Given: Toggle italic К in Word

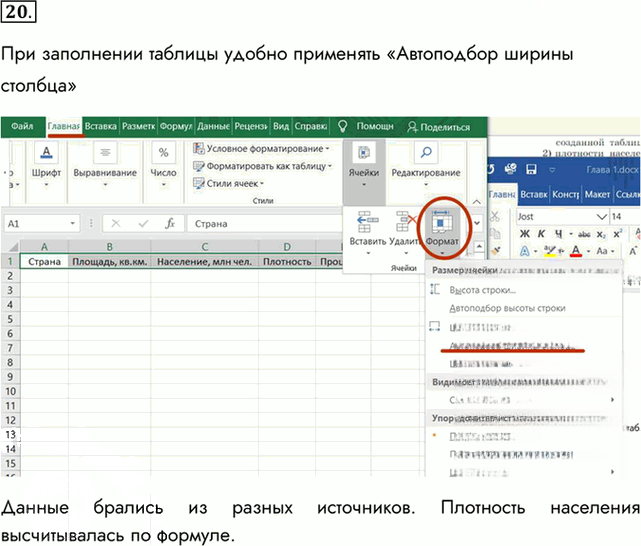Looking at the screenshot, I should 541,234.
